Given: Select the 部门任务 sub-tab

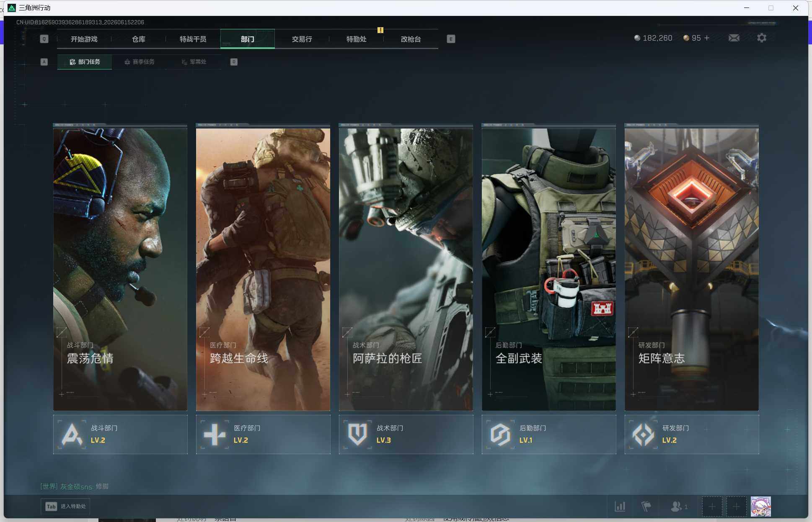Looking at the screenshot, I should (x=85, y=62).
